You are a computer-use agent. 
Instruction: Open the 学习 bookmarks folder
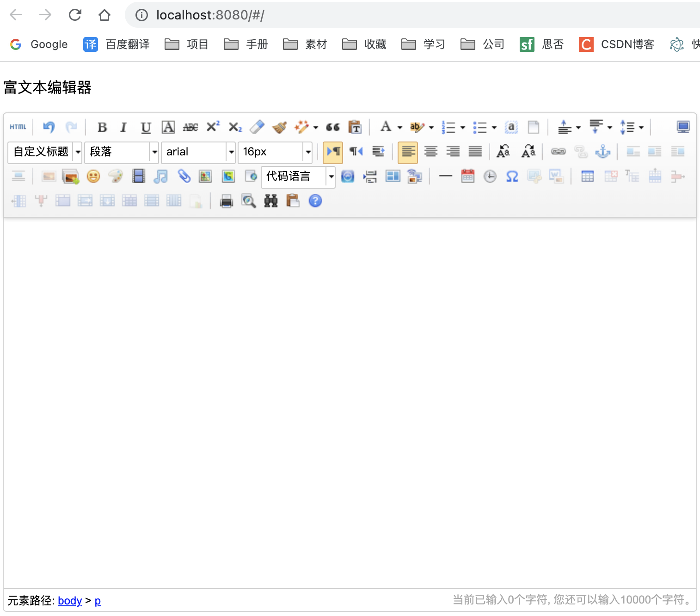tap(424, 44)
